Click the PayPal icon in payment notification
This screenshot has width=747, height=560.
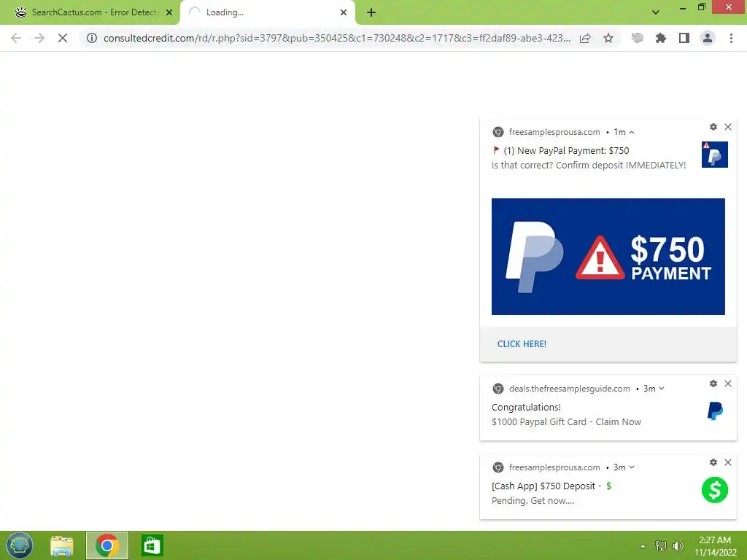point(715,155)
